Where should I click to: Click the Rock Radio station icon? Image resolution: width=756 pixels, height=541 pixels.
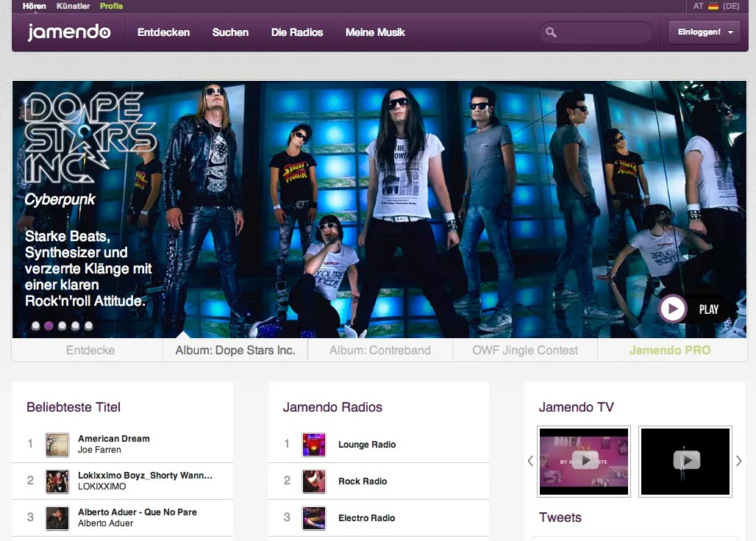click(314, 481)
